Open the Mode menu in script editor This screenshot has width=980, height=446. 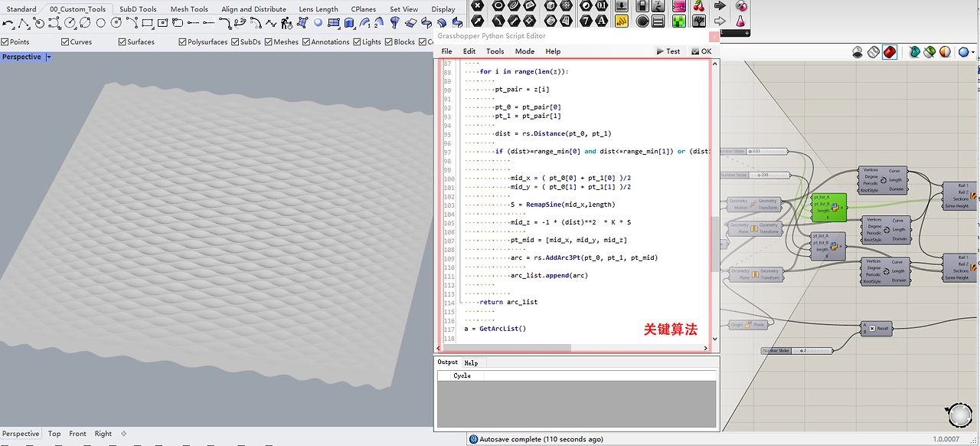524,51
